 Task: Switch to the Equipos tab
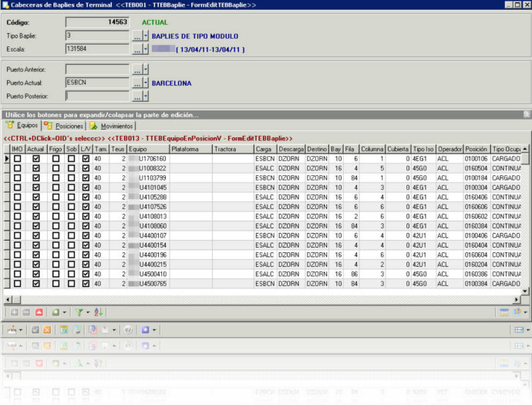pyautogui.click(x=22, y=125)
